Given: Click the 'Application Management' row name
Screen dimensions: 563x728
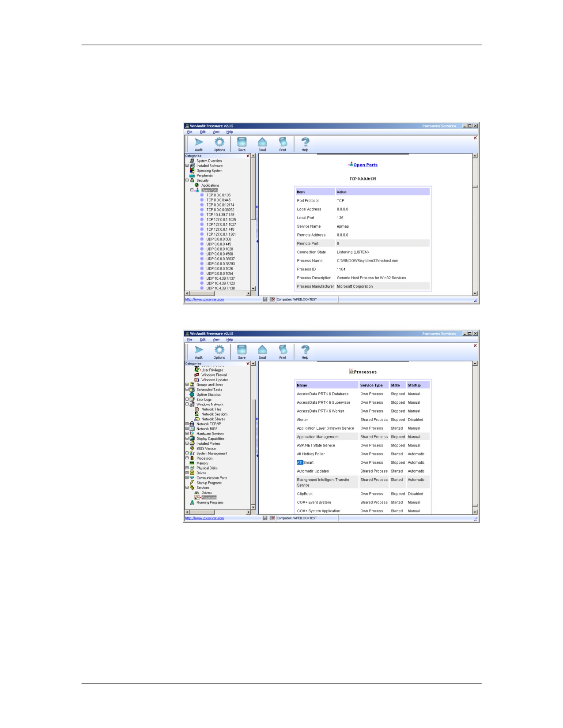Looking at the screenshot, I should 317,437.
